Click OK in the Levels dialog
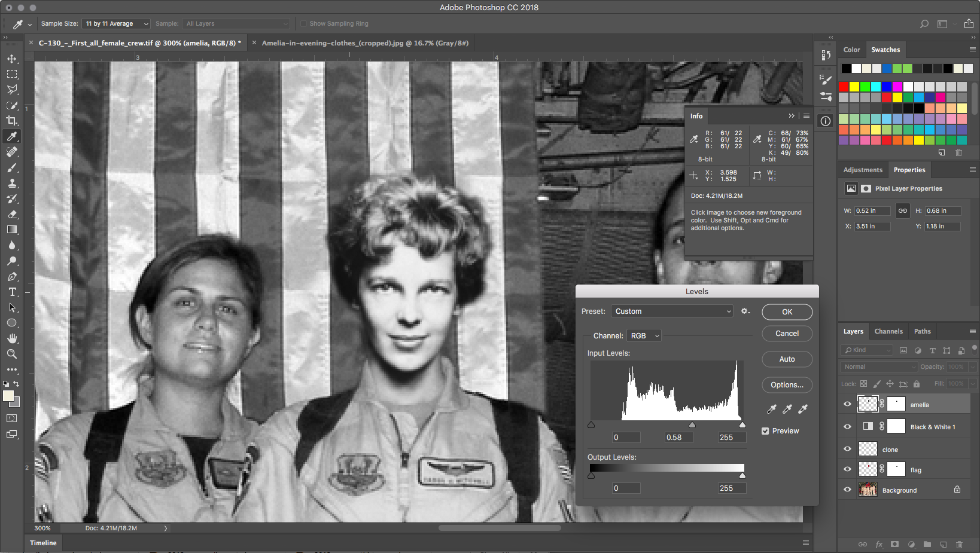Viewport: 980px width, 553px height. [x=787, y=312]
